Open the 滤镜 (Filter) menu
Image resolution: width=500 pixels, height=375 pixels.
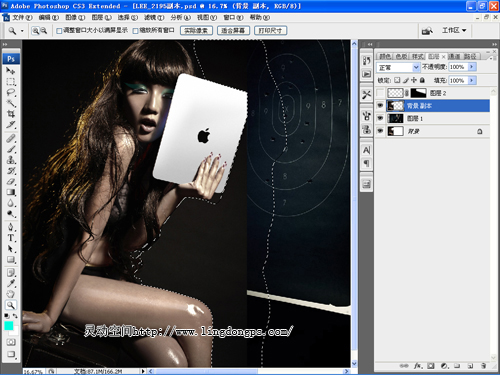(x=154, y=17)
